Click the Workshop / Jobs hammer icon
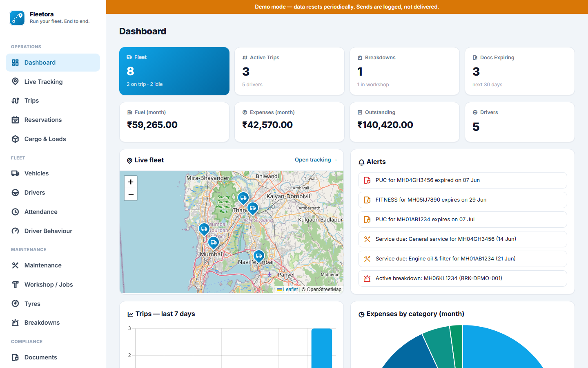Viewport: 588px width, 368px height. (15, 285)
